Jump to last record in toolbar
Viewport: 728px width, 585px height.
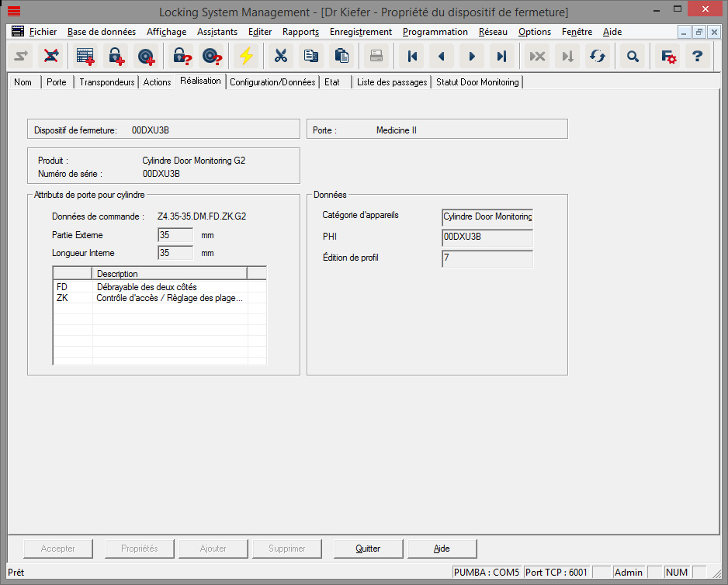(x=501, y=56)
